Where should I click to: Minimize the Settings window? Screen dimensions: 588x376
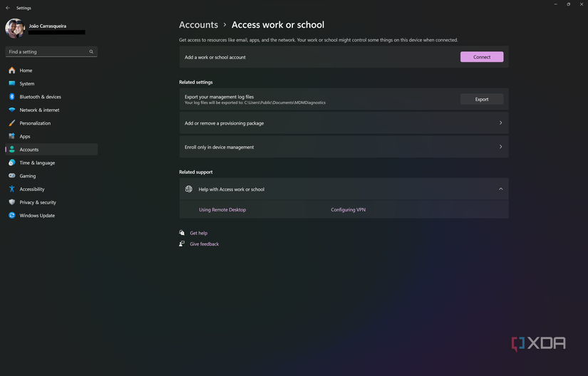[555, 4]
